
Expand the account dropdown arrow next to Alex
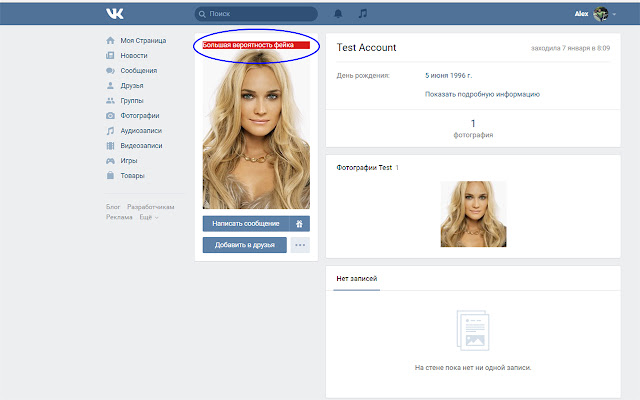click(x=614, y=14)
